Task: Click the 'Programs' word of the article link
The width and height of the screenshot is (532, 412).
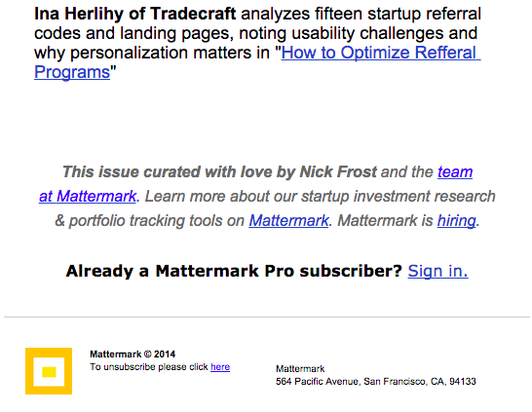Action: 72,73
